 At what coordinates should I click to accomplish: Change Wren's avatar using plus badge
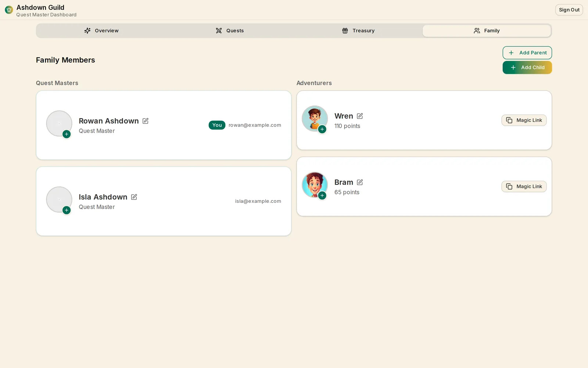(322, 129)
